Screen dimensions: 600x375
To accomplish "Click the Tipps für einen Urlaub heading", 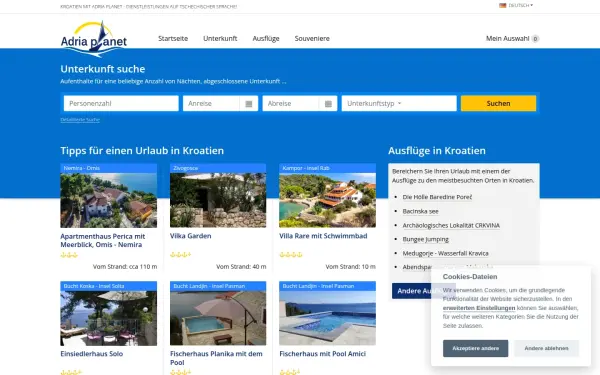I will (x=142, y=150).
